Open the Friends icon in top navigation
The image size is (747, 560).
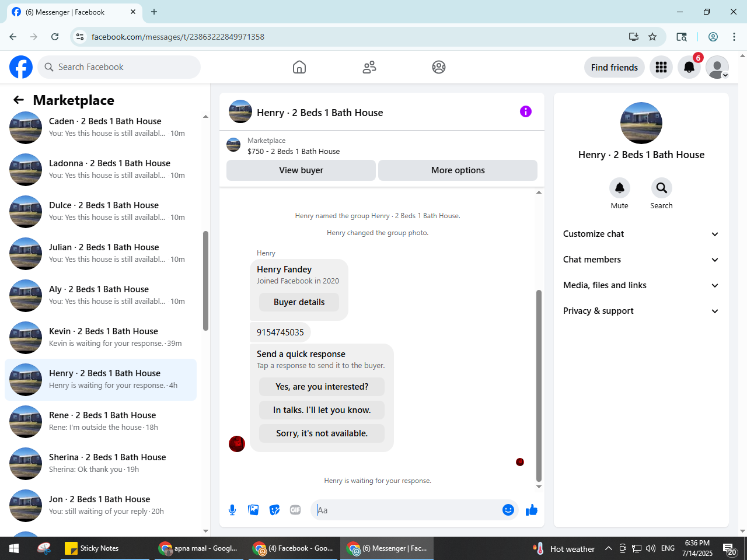pos(369,67)
